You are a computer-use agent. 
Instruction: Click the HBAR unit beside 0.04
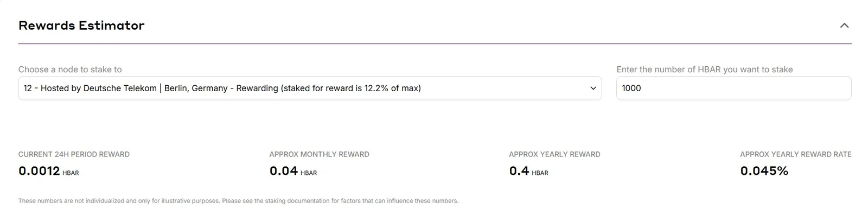point(309,173)
